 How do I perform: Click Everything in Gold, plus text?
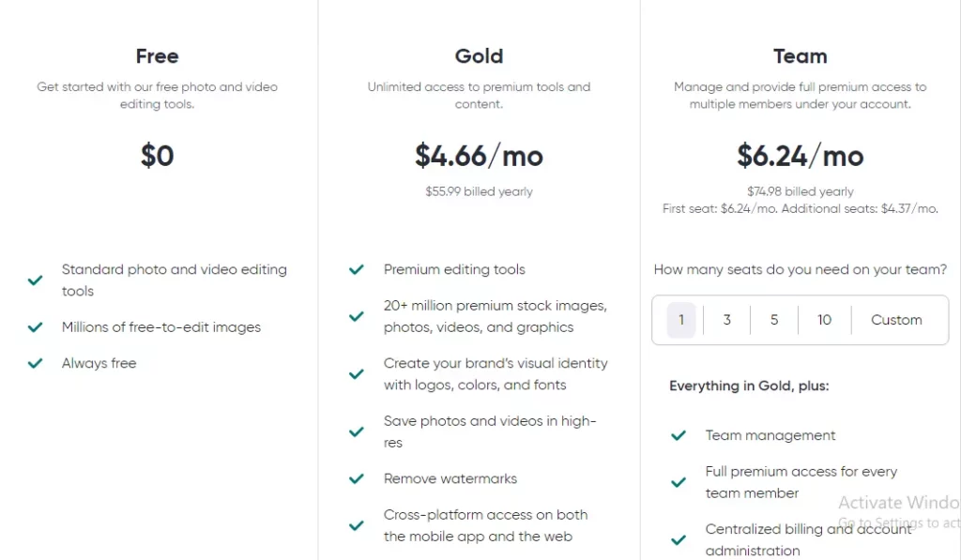pos(749,386)
